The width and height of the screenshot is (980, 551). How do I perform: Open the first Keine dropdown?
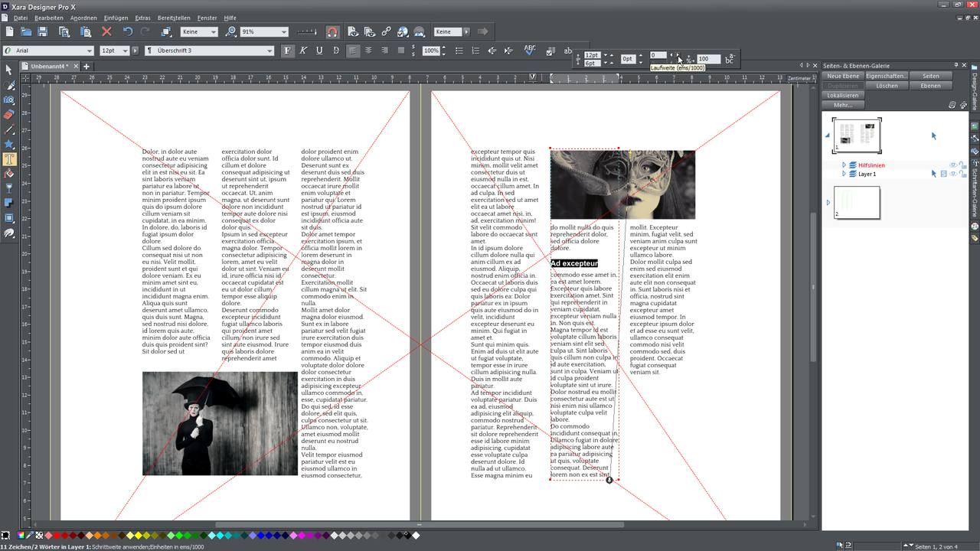213,31
